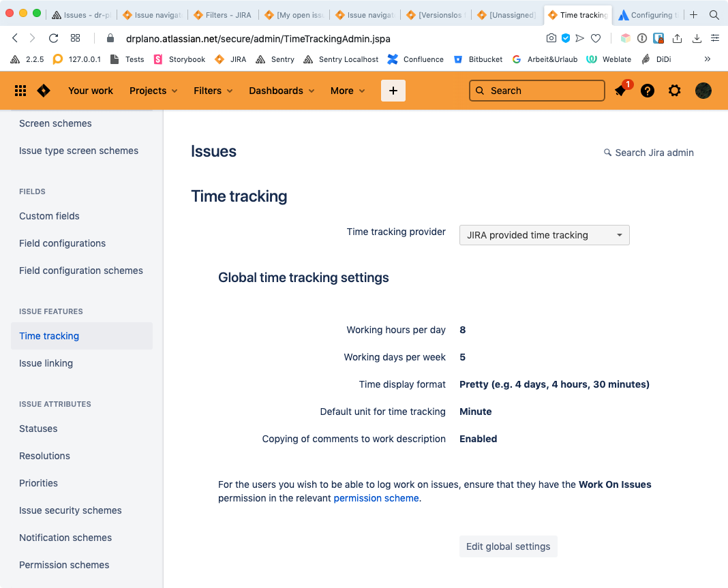Switch to the Configuring browser tab
Screen dimensions: 728x588
[648, 15]
